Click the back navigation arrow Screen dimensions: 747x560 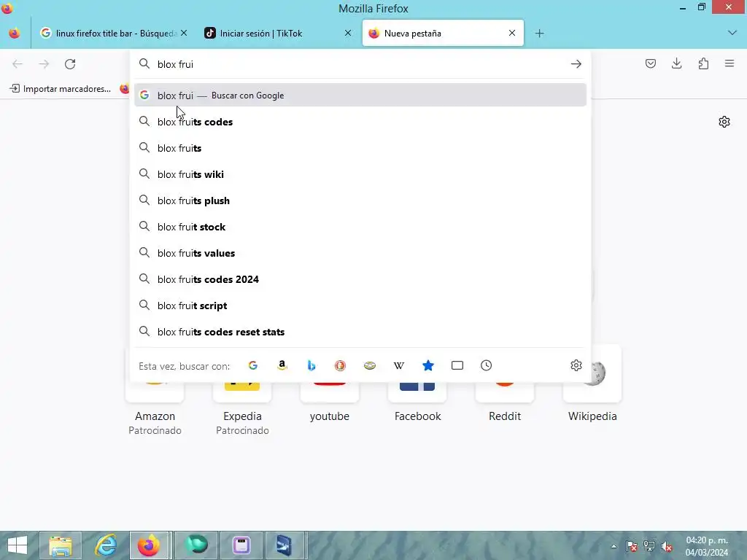coord(18,64)
